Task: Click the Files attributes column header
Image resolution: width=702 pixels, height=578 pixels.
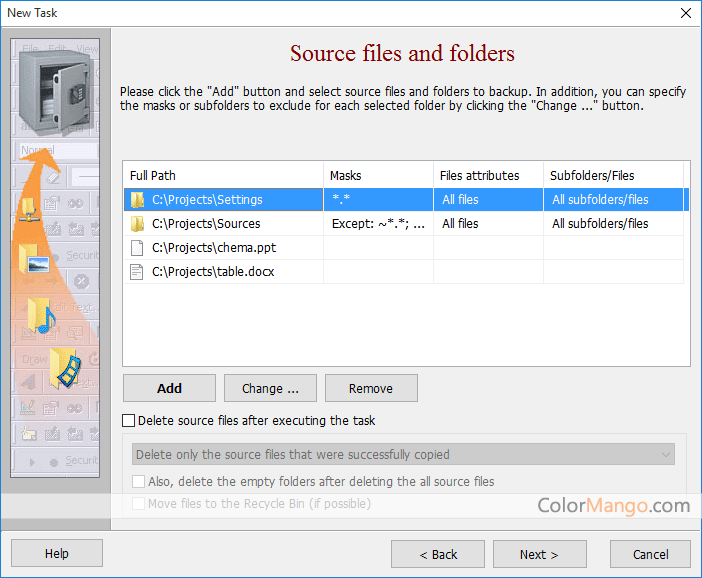Action: point(488,176)
